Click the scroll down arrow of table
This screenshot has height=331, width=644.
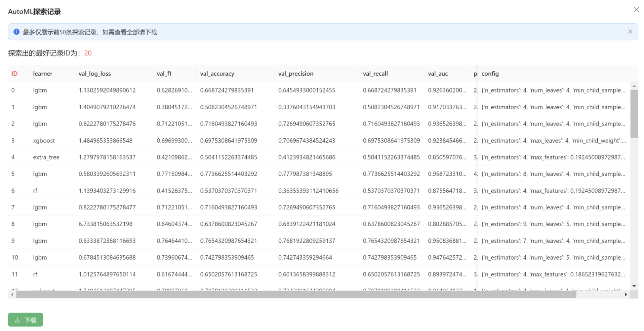[634, 286]
